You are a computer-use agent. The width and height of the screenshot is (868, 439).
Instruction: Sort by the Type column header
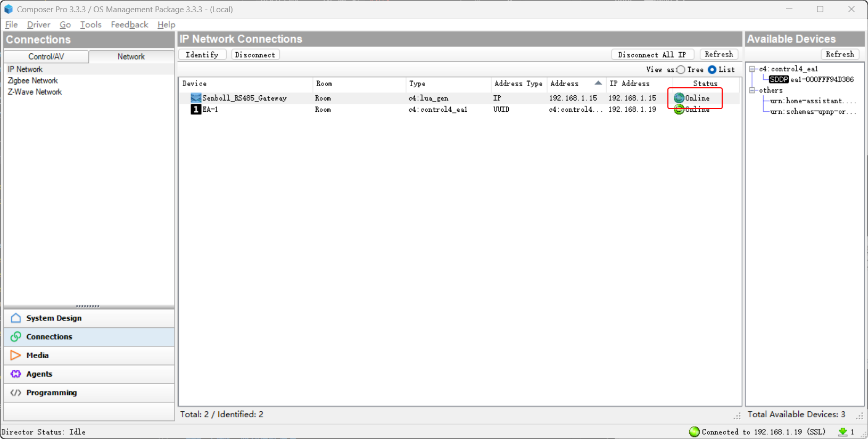click(x=448, y=84)
